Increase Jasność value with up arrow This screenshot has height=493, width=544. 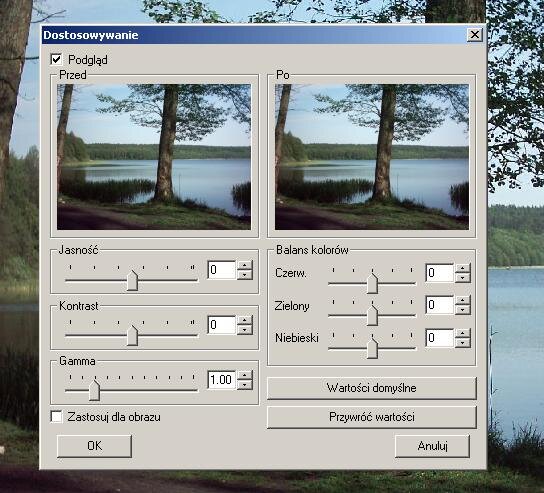[x=245, y=265]
